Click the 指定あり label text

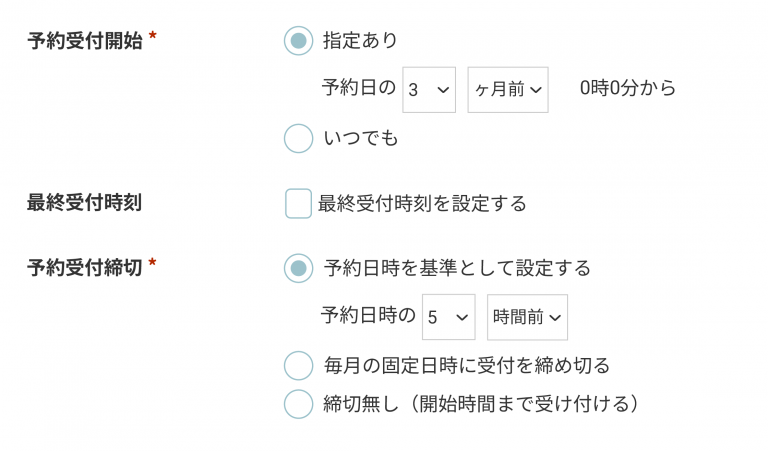361,41
